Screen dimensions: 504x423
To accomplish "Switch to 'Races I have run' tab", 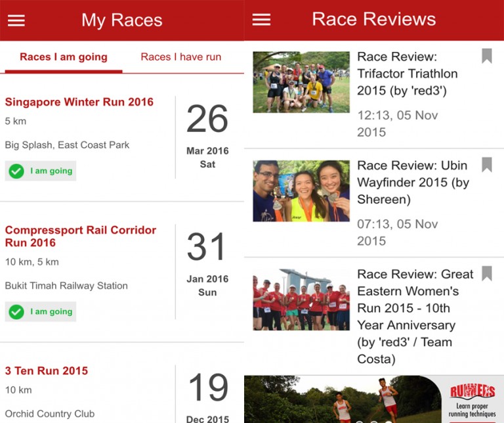I will (181, 57).
